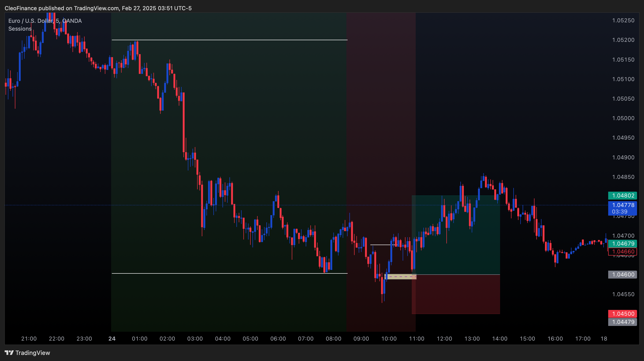Image resolution: width=644 pixels, height=361 pixels.
Task: Click the CleoFinance published header text
Action: coord(98,8)
